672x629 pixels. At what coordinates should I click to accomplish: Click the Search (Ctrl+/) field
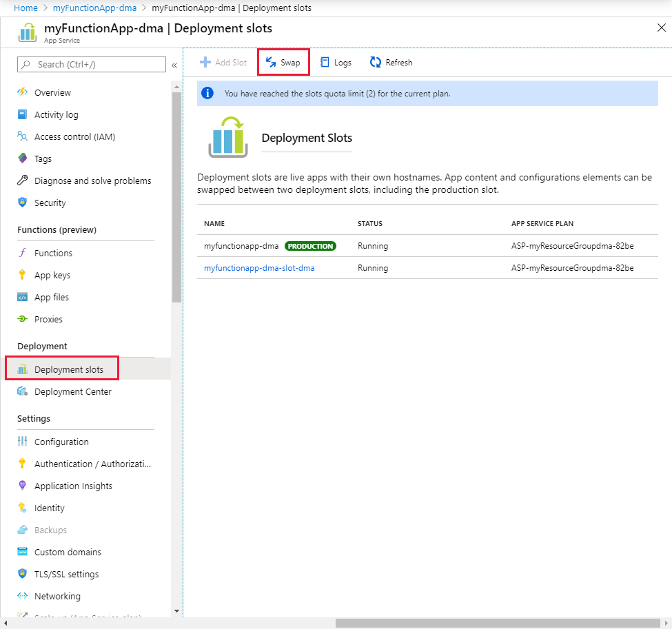pos(90,64)
